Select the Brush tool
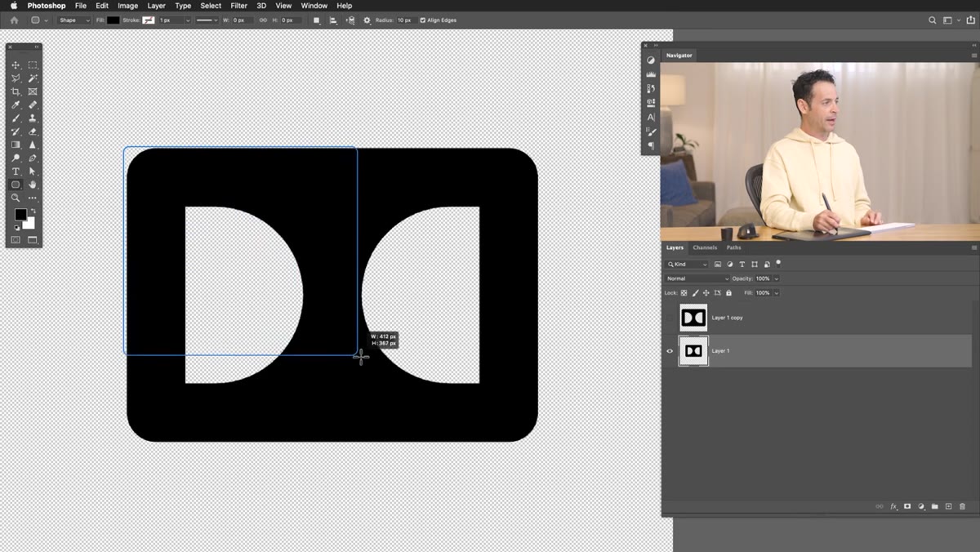Viewport: 980px width, 552px height. pyautogui.click(x=16, y=118)
